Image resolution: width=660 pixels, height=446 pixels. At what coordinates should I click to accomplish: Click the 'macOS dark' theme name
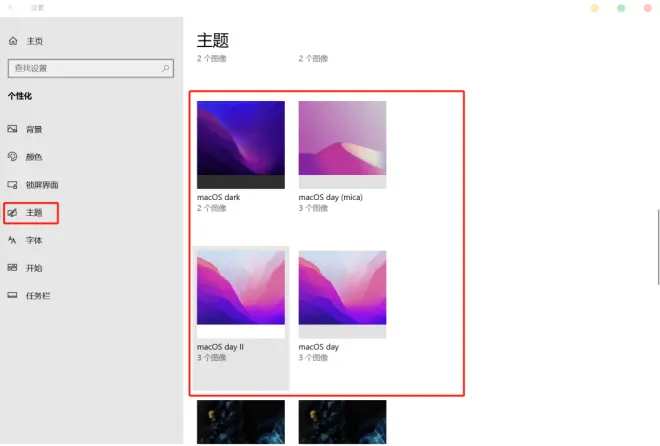218,197
